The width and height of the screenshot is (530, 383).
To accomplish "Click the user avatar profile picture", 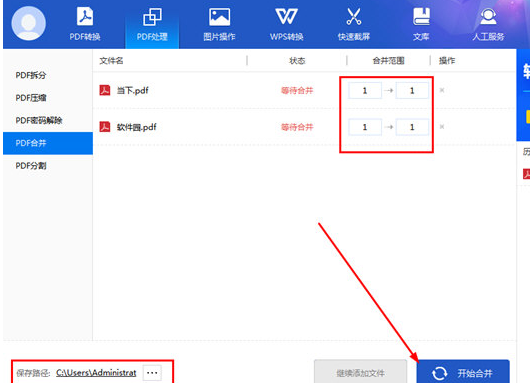I will (28, 23).
